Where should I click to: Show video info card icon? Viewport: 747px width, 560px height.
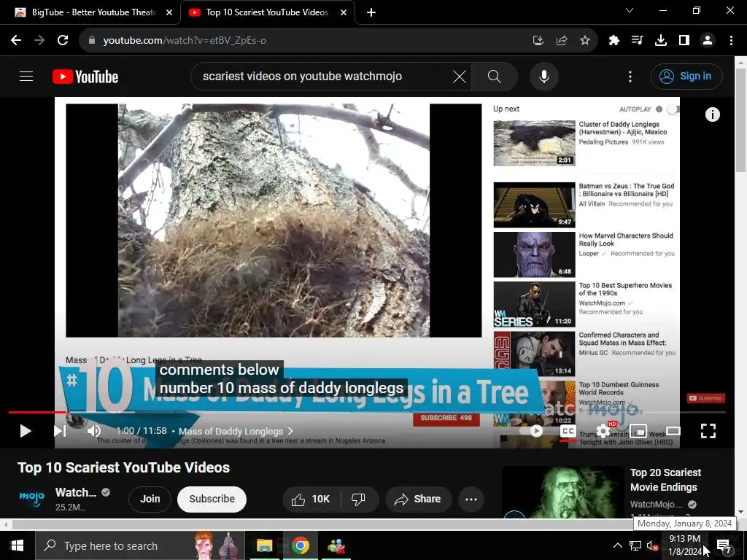(712, 114)
